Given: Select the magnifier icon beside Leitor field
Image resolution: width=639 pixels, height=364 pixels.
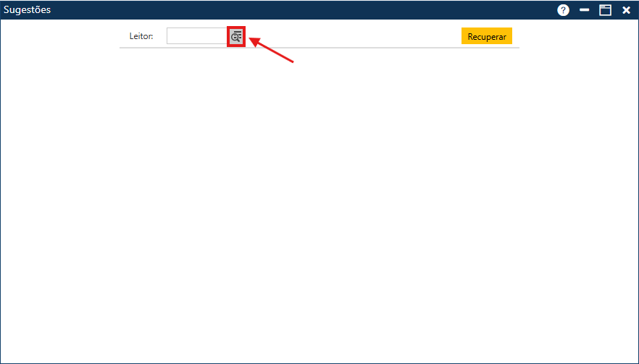Looking at the screenshot, I should point(236,36).
